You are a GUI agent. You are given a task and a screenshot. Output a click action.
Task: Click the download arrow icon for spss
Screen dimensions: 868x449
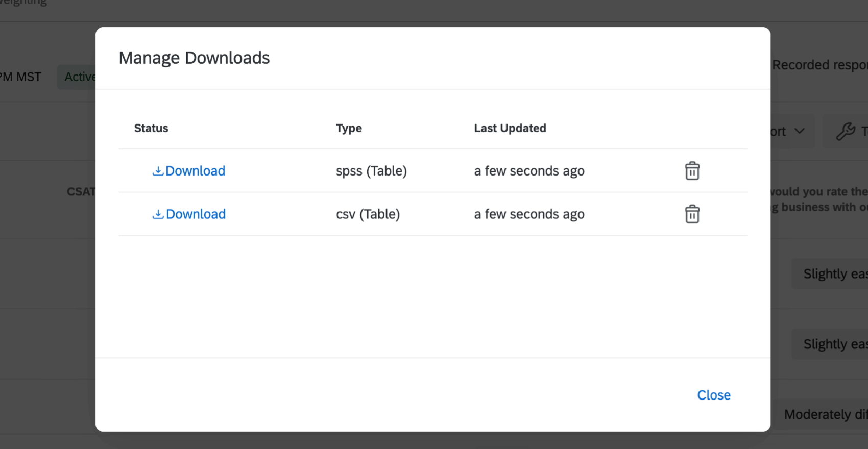[158, 171]
